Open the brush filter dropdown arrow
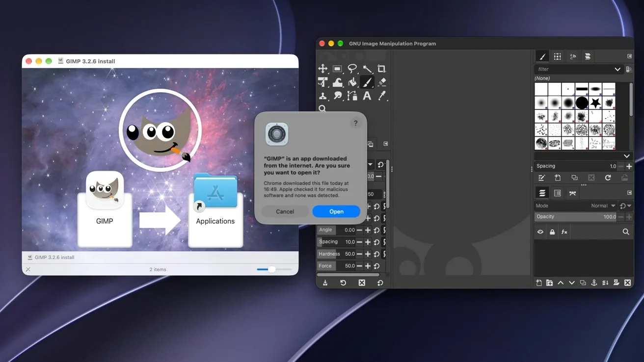The image size is (644, 362). 617,69
